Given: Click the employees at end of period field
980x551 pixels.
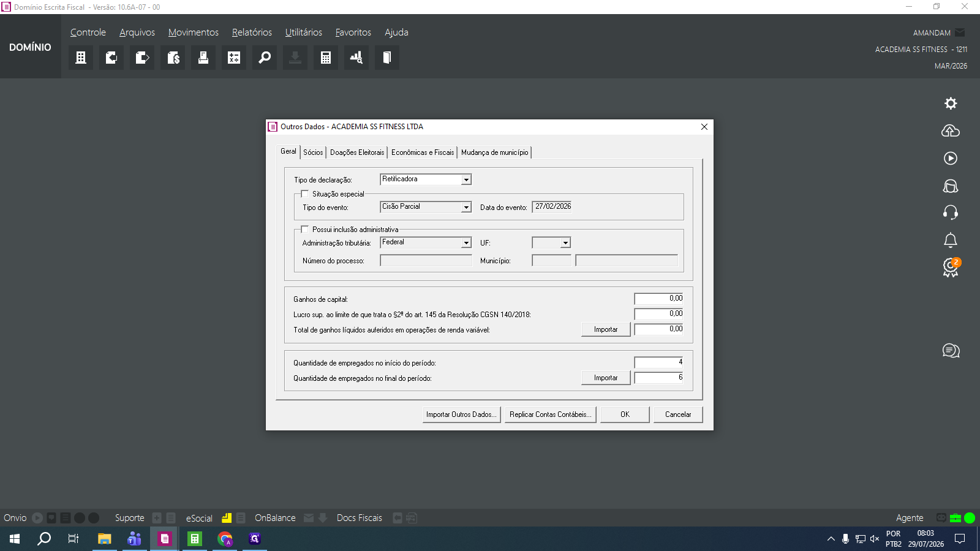Looking at the screenshot, I should pos(659,378).
